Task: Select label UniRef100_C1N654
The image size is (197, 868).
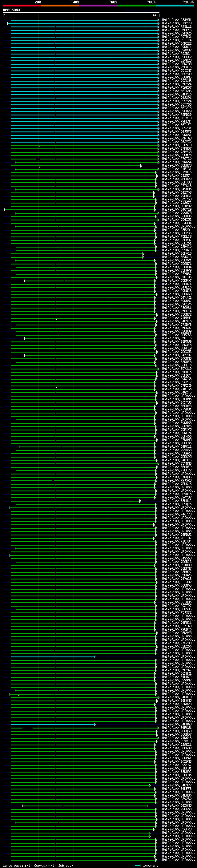Action: point(176,162)
